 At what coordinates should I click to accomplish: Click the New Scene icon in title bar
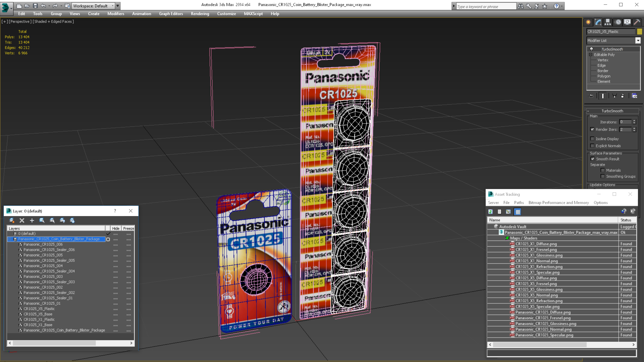pos(19,6)
